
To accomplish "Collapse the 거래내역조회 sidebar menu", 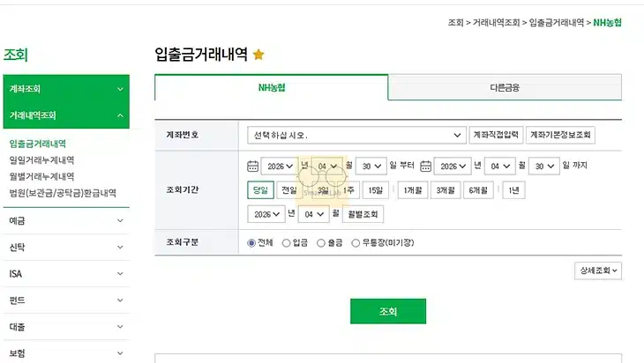I will [66, 115].
